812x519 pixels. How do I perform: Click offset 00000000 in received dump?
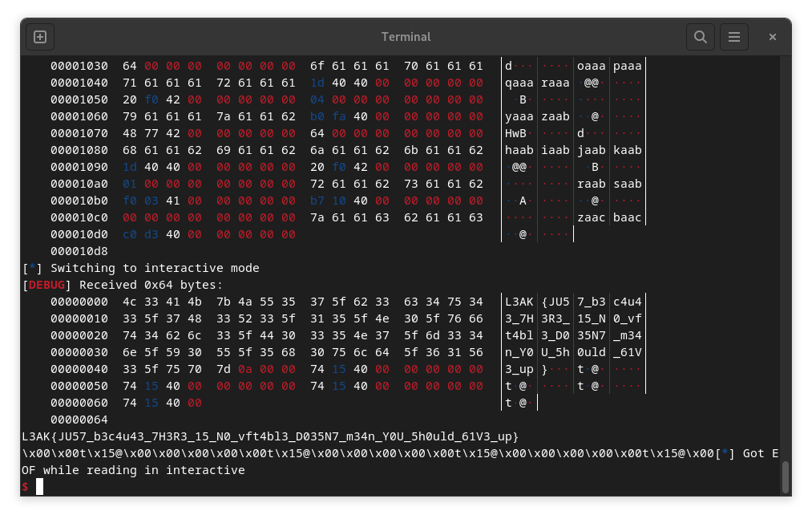(79, 302)
